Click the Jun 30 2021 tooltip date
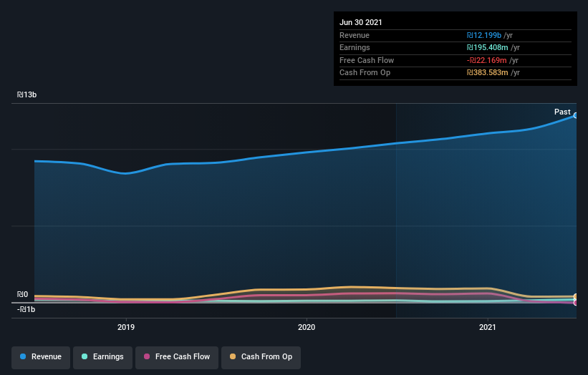 361,22
